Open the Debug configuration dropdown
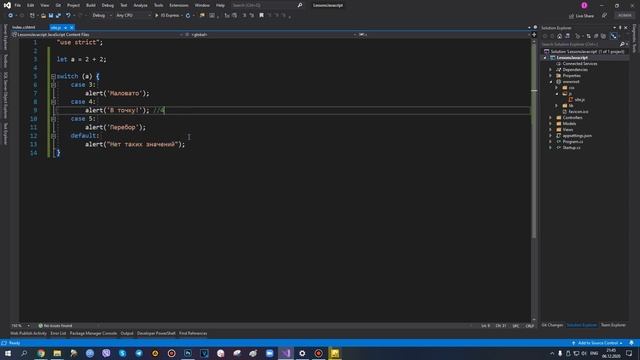The image size is (640, 360). point(102,16)
